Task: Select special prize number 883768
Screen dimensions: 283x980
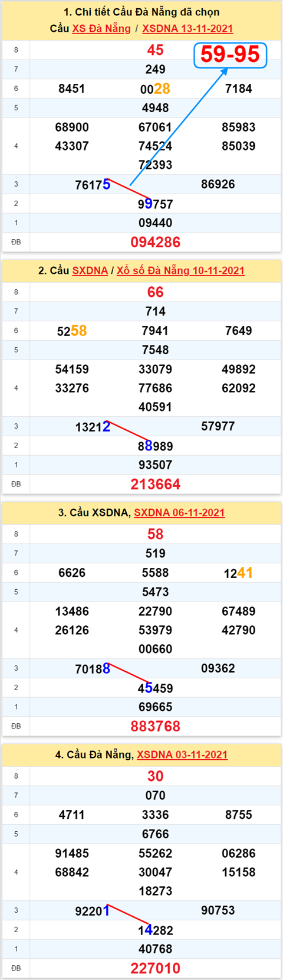Action: [156, 726]
